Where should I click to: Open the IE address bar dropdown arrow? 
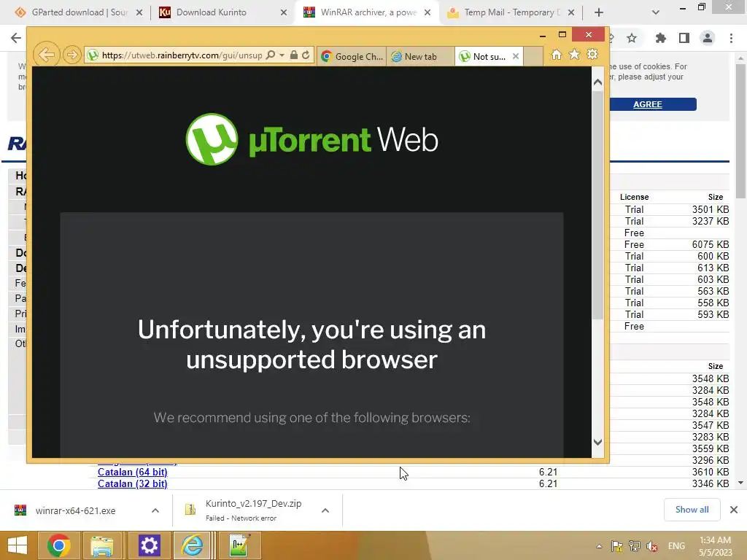tap(282, 55)
